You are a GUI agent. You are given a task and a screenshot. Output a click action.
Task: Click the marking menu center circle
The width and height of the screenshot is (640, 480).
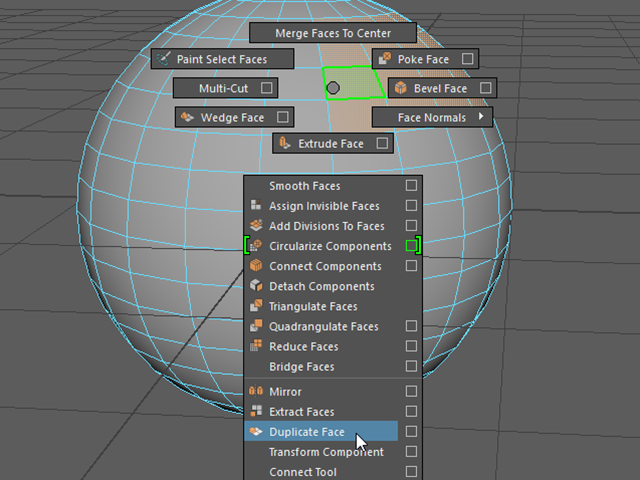(333, 88)
